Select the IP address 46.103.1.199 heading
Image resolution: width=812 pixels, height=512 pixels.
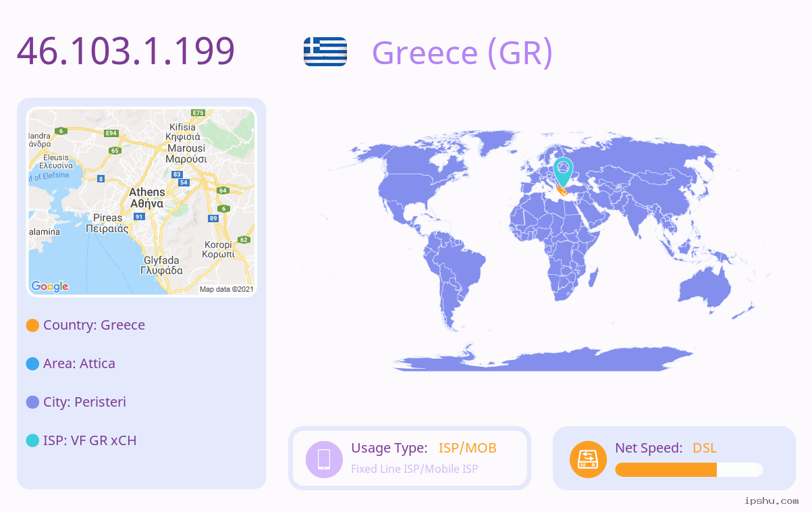126,51
